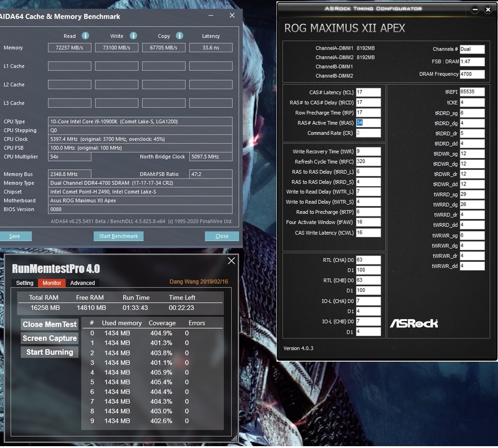Click the ASRock logo in Timing Configurator
This screenshot has width=498, height=448.
pyautogui.click(x=414, y=323)
